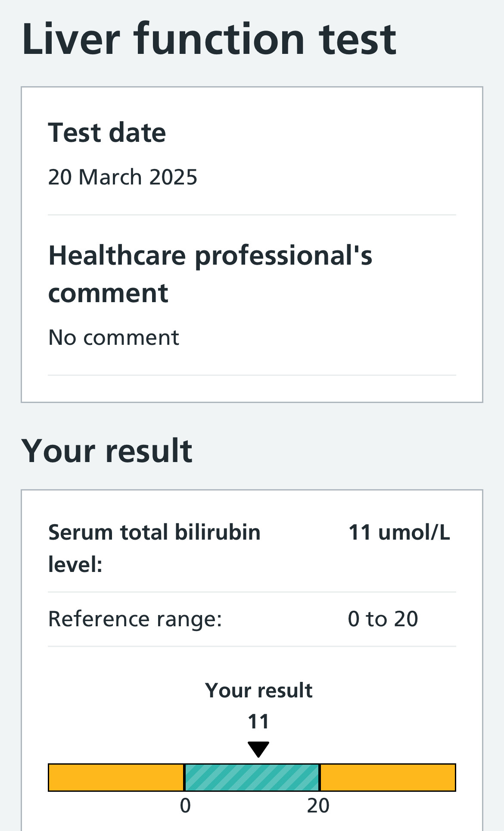The height and width of the screenshot is (831, 504).
Task: Click the 'Healthcare professional's comment' heading
Action: click(x=210, y=274)
